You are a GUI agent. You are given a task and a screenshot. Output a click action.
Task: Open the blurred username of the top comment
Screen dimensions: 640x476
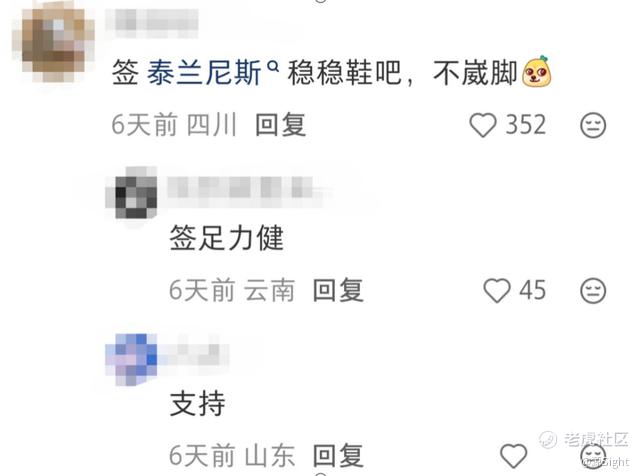pyautogui.click(x=152, y=21)
